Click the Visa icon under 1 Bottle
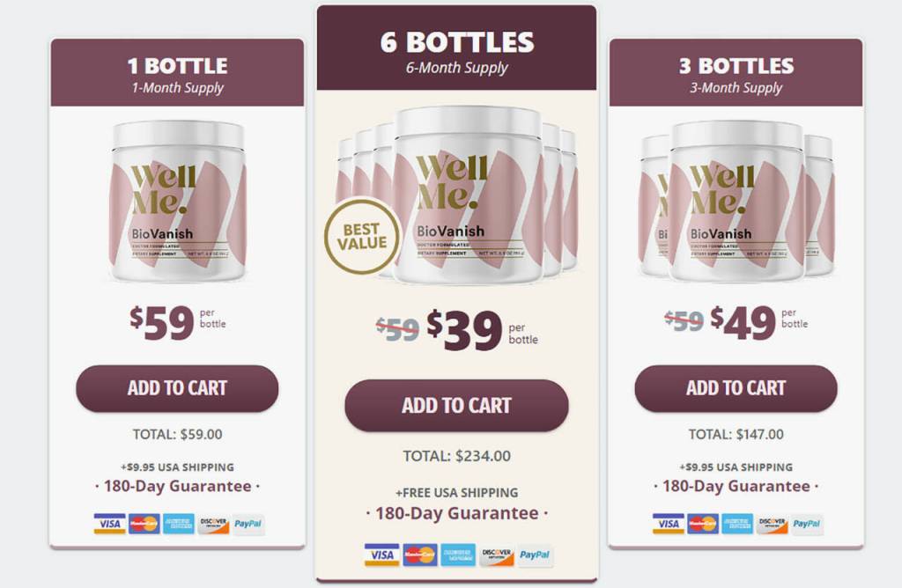 pos(110,525)
